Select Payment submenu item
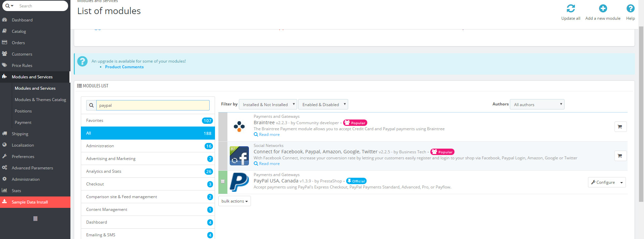The width and height of the screenshot is (644, 239). tap(23, 122)
